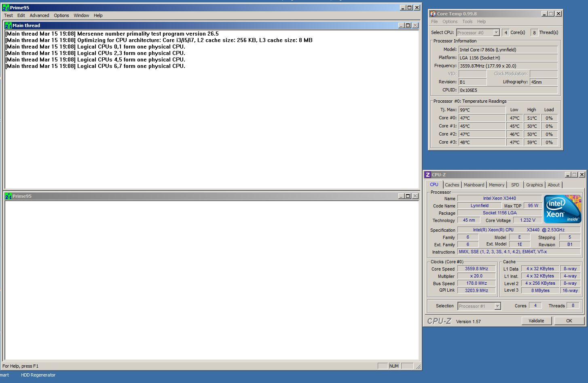This screenshot has height=383, width=588.
Task: Click the QPI Link 3203.9 MHz value
Action: coord(476,290)
